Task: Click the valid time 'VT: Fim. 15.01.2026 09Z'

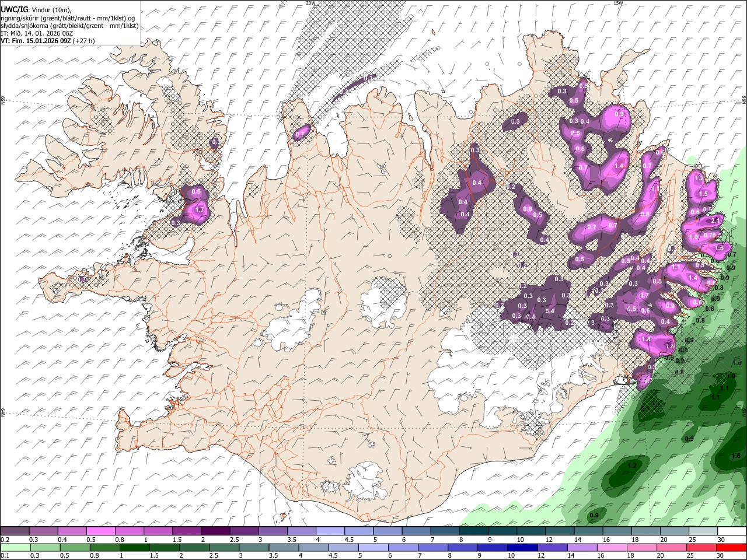Action: [36, 41]
